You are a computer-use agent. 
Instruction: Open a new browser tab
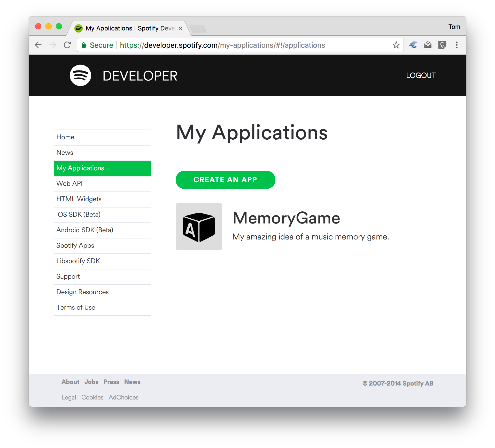pos(198,29)
